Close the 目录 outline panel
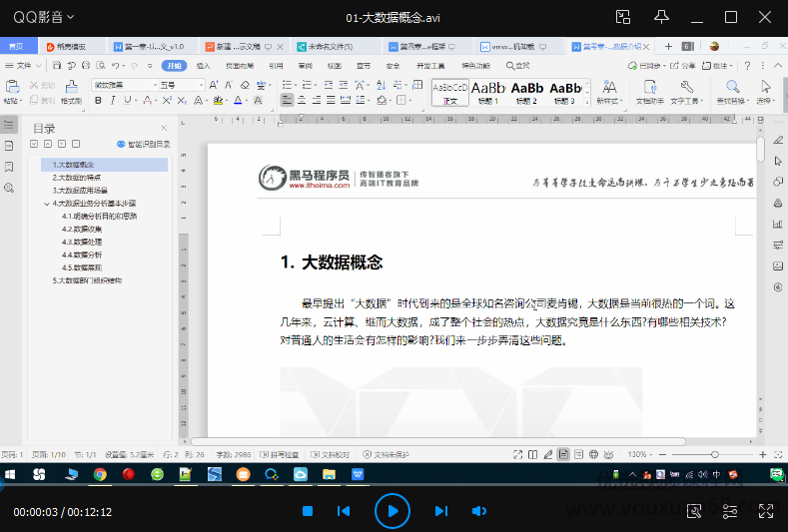This screenshot has width=788, height=532. pyautogui.click(x=164, y=128)
